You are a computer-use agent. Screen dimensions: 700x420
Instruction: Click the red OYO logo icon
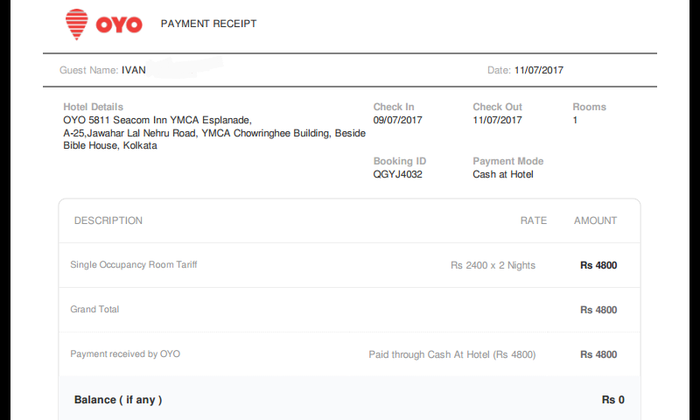(75, 23)
